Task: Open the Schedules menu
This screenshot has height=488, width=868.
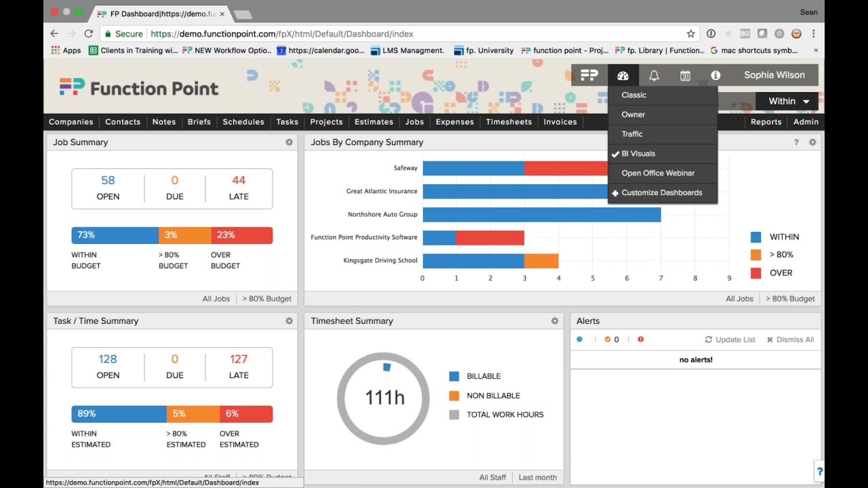Action: click(x=243, y=122)
